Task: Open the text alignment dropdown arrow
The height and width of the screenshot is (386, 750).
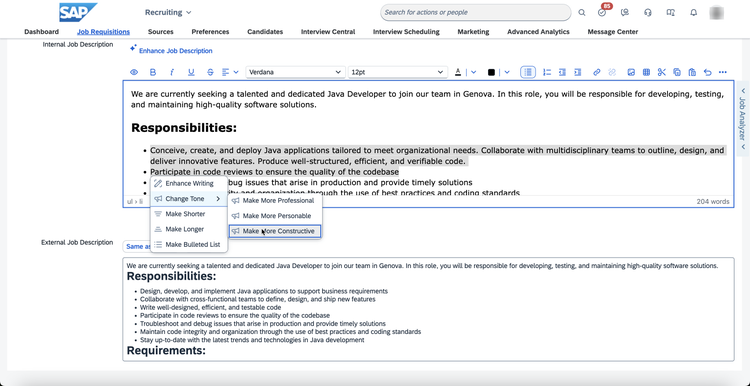Action: click(x=236, y=72)
